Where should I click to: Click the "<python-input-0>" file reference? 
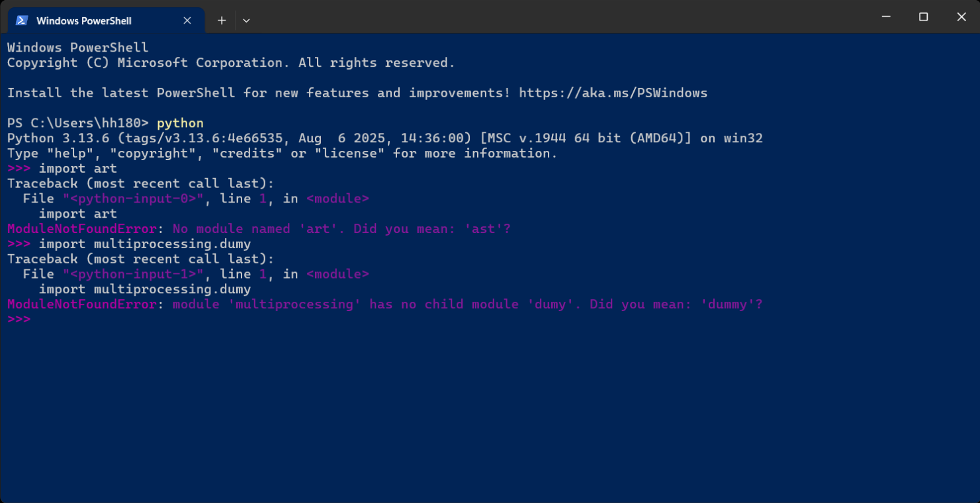pos(133,199)
